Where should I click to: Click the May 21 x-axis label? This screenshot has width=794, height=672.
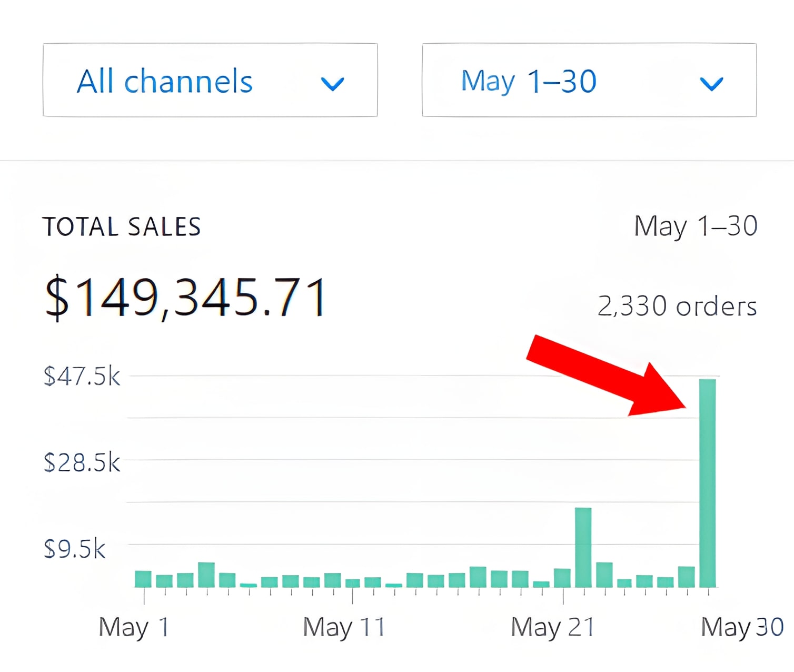tap(552, 627)
